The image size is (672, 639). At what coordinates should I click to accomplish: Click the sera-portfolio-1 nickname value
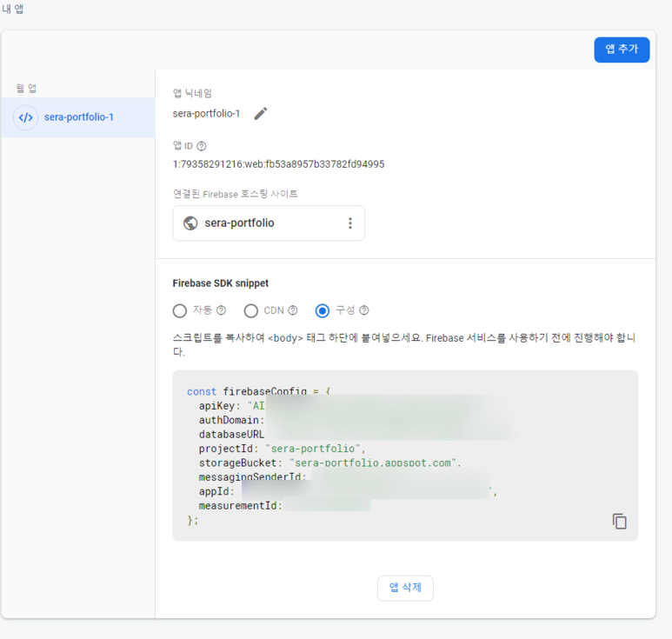click(206, 114)
